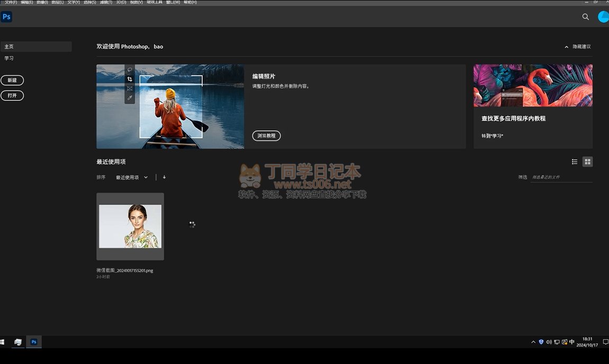The height and width of the screenshot is (364, 609).
Task: Switch recent files to list view
Action: click(x=575, y=162)
